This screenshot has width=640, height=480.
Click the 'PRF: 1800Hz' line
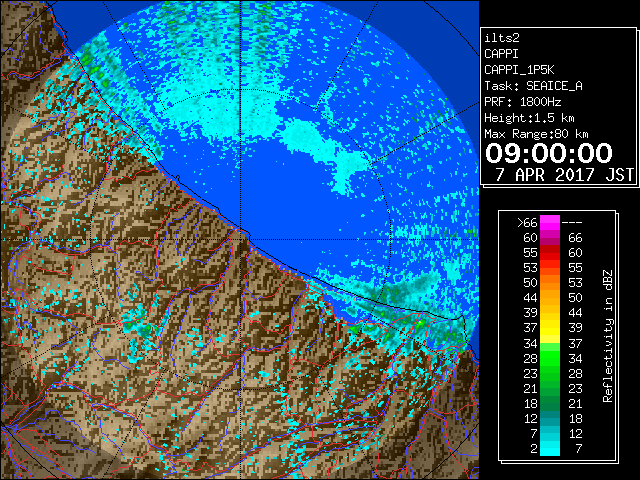[522, 102]
